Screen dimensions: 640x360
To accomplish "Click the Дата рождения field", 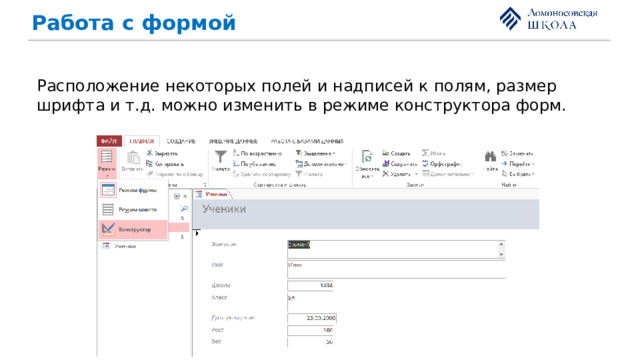I will tap(312, 318).
